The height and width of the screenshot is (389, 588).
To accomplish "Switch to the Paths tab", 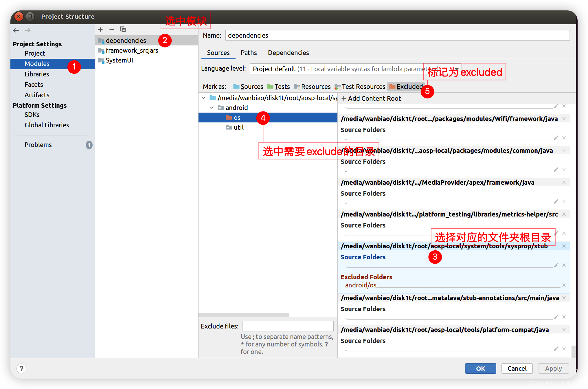I will [249, 53].
